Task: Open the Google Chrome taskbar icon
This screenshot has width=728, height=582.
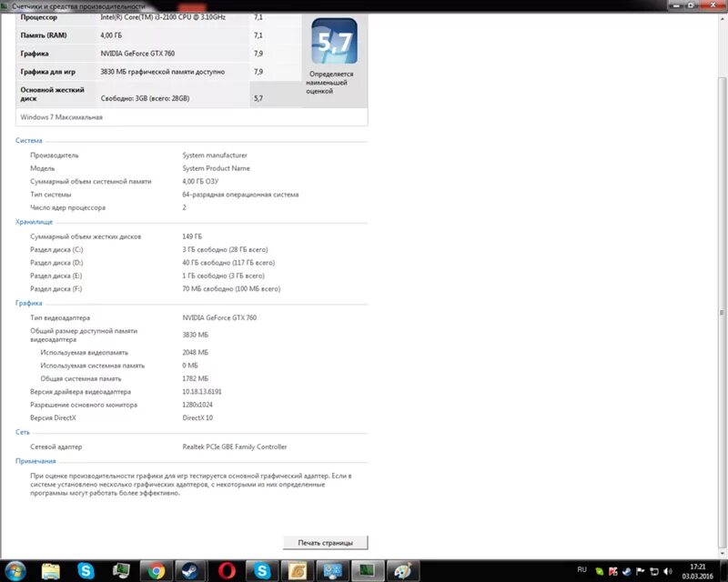Action: coord(156,571)
